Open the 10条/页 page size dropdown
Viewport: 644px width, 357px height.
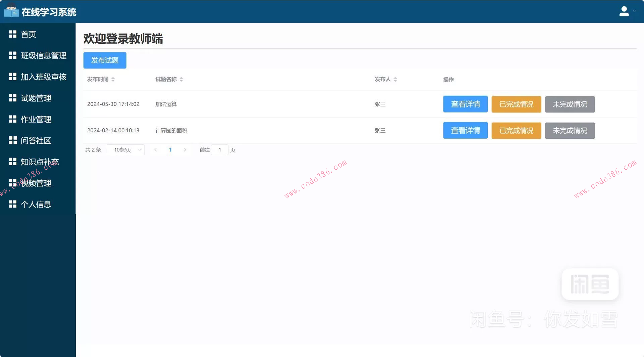(x=125, y=150)
